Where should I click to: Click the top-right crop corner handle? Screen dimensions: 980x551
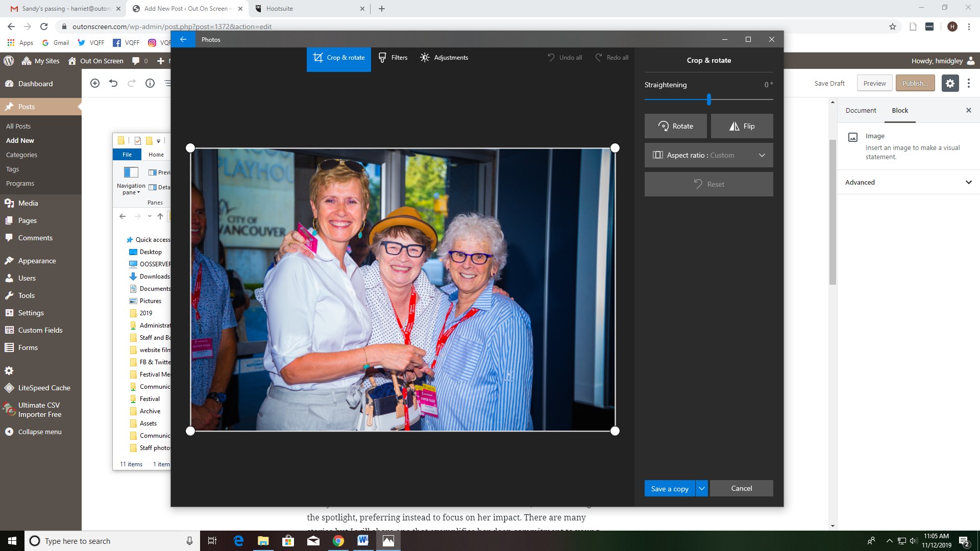click(x=615, y=148)
